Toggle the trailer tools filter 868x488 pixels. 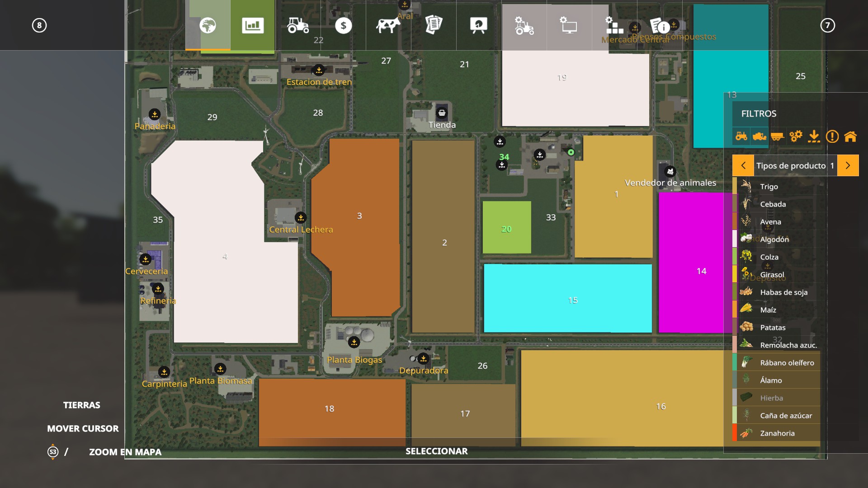coord(778,136)
